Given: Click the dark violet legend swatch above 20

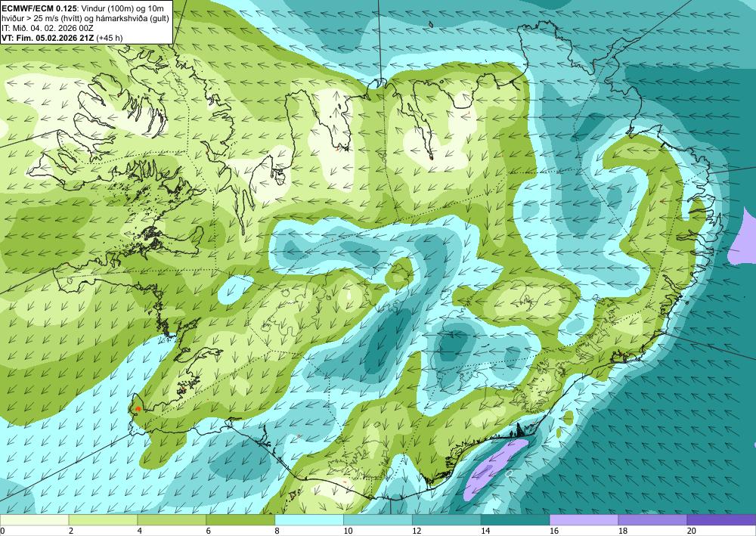Looking at the screenshot, I should pyautogui.click(x=721, y=520).
